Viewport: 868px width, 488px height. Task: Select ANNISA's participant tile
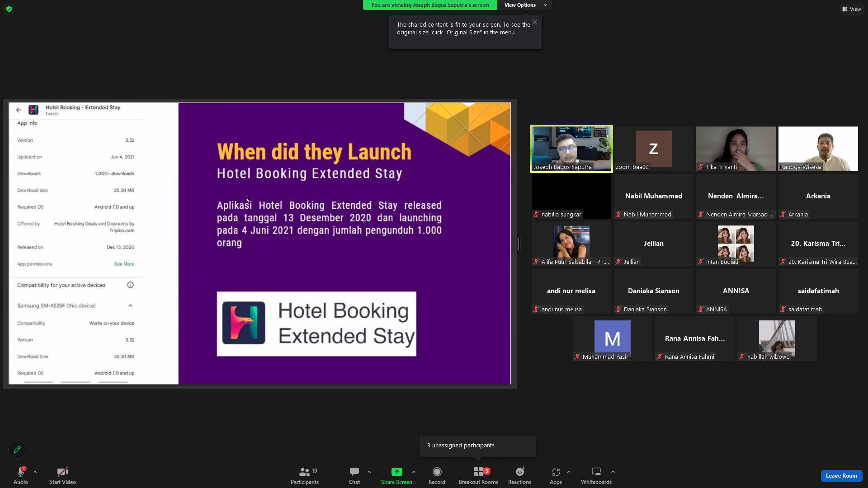coord(736,291)
